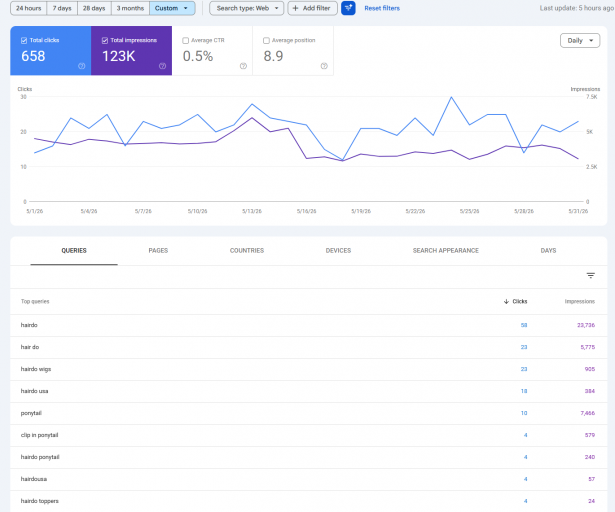This screenshot has width=615, height=512.
Task: Click the 5/25/26 chart date label
Action: pos(469,211)
